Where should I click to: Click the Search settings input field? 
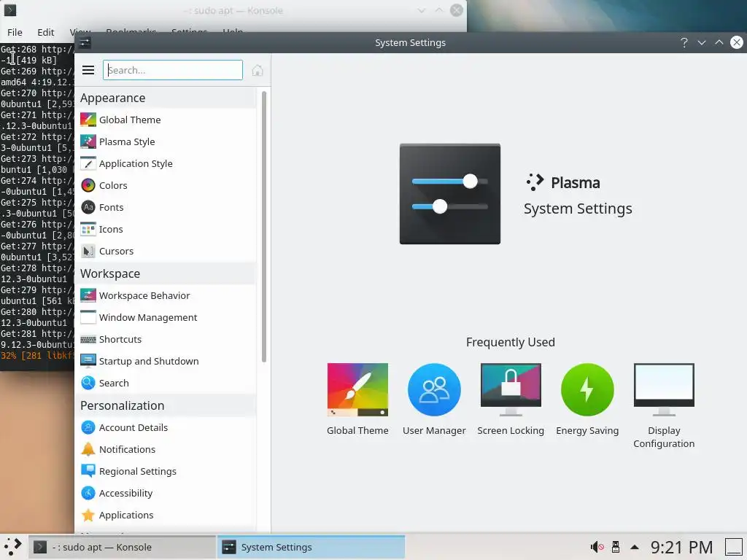pyautogui.click(x=172, y=70)
